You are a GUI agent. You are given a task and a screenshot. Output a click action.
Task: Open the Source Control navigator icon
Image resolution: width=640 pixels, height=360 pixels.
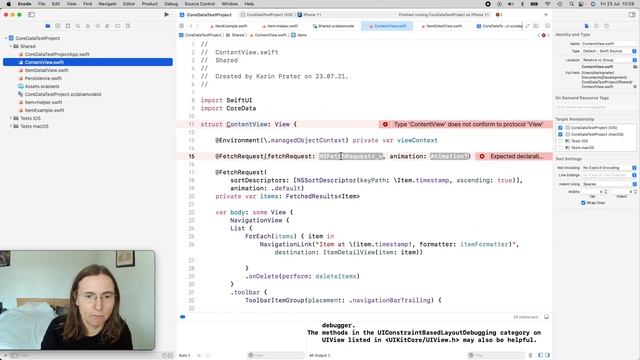(x=58, y=26)
